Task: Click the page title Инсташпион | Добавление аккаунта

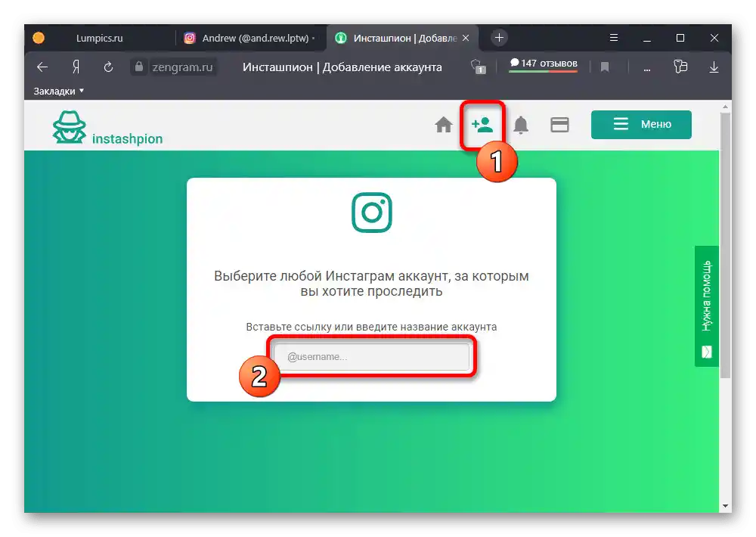Action: click(x=342, y=67)
